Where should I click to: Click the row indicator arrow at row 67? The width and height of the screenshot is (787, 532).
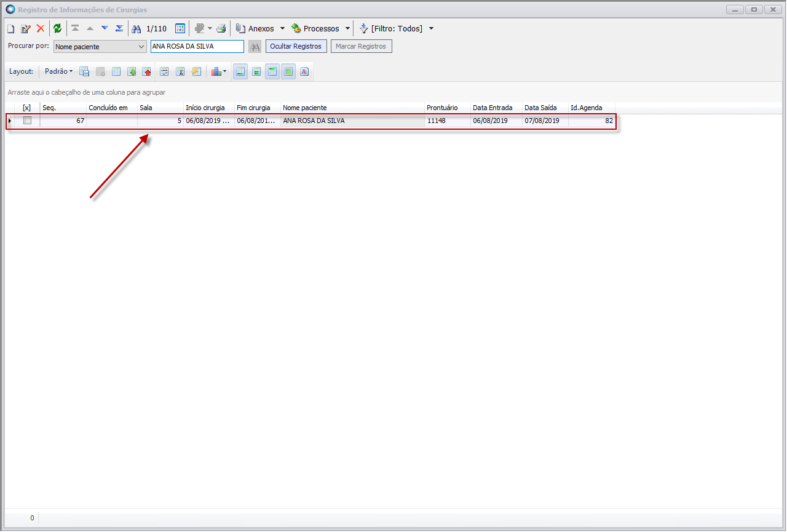coord(10,121)
